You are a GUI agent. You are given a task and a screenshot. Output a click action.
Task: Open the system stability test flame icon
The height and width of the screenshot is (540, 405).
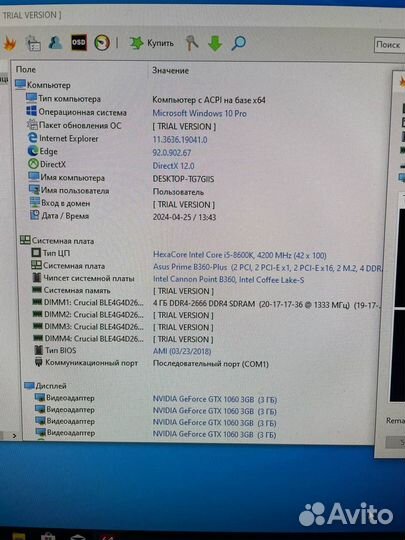(9, 44)
